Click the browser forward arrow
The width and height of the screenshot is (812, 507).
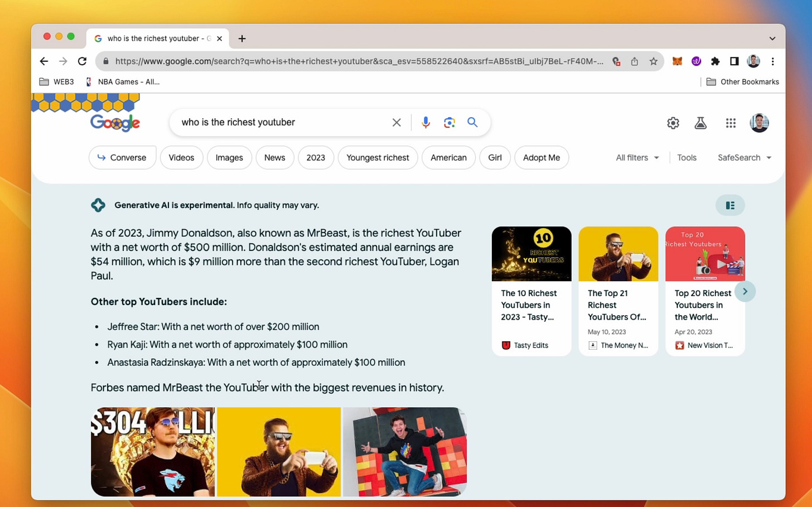coord(63,61)
